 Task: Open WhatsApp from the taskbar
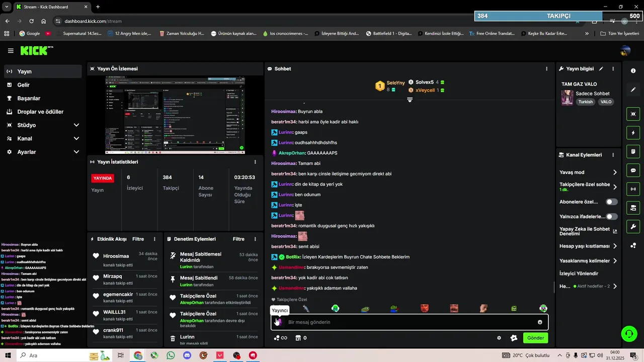click(x=171, y=355)
